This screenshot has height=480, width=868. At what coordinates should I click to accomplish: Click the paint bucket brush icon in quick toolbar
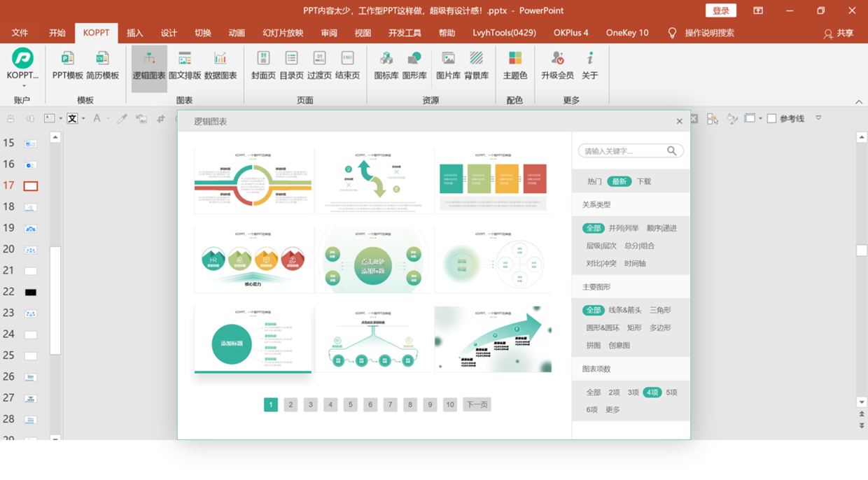732,119
